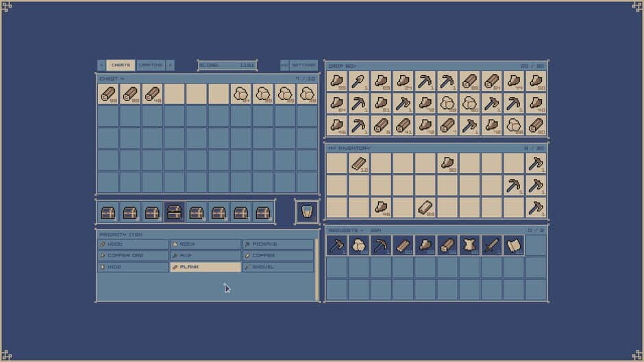
Task: Open the seventh chest icon
Action: pos(240,212)
